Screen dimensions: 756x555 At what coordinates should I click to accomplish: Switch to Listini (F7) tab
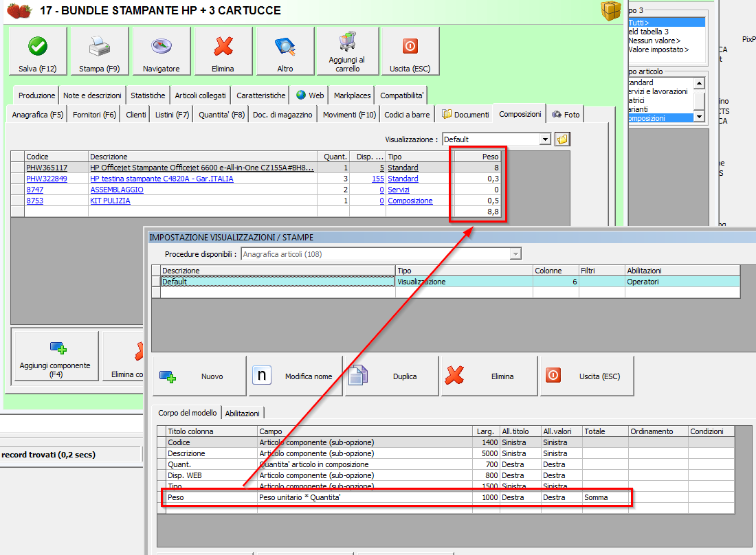tap(172, 115)
